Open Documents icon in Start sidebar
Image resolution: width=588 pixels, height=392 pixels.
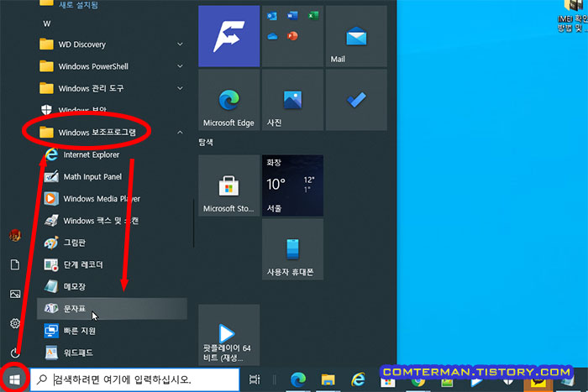coord(15,264)
